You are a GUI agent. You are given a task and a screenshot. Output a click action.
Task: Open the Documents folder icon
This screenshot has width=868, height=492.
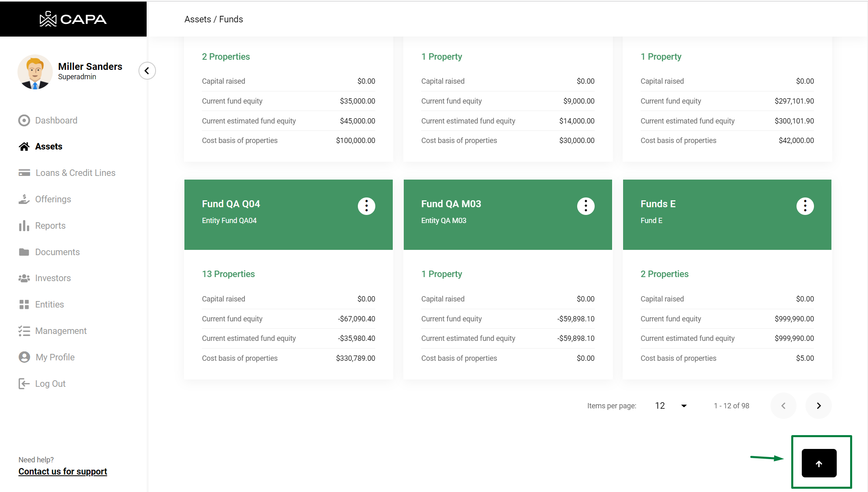coord(24,252)
